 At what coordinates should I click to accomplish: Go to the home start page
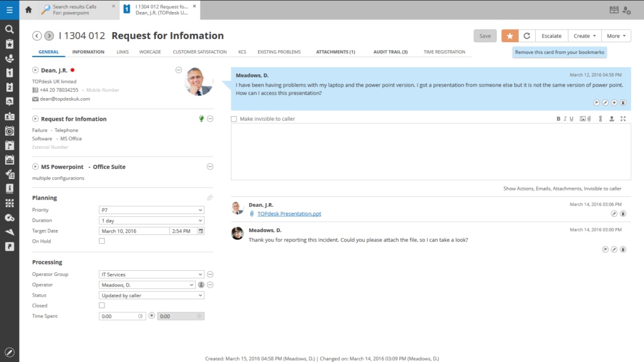28,9
